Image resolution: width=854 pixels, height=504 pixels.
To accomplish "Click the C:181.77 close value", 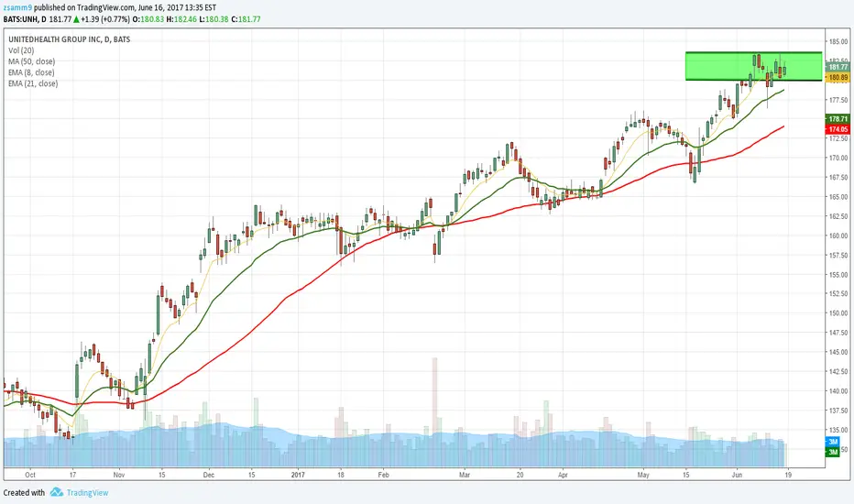I will point(246,19).
